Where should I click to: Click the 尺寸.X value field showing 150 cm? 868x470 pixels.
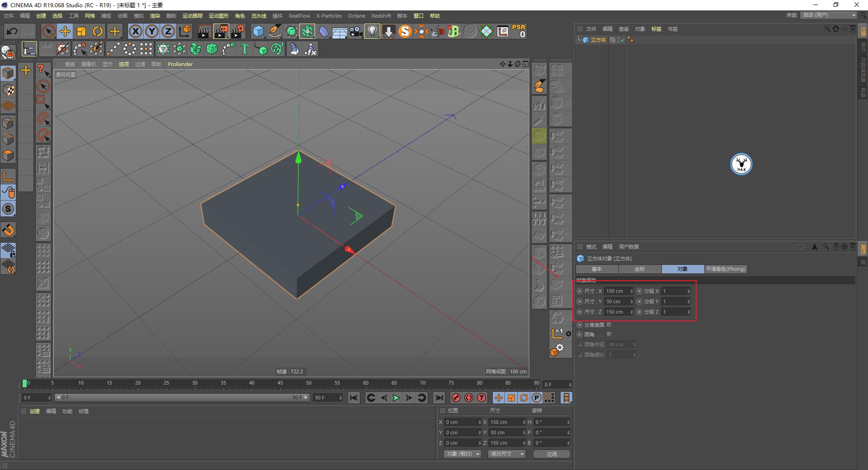point(618,291)
